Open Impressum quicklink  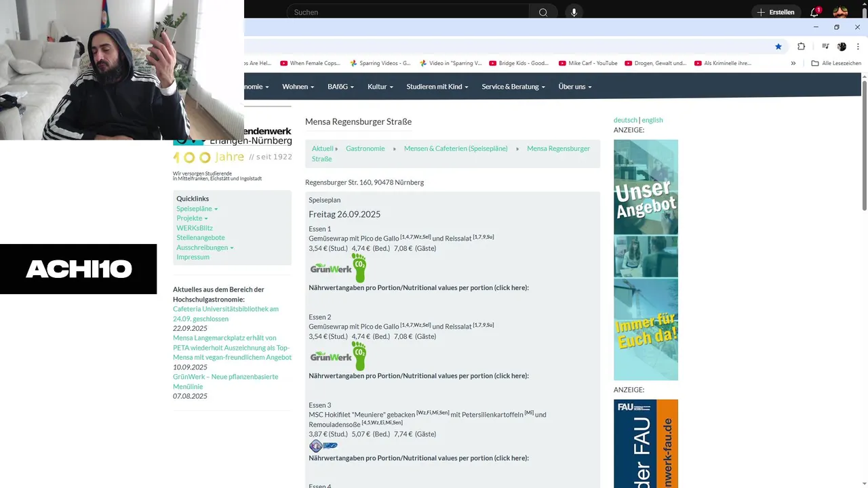point(193,257)
